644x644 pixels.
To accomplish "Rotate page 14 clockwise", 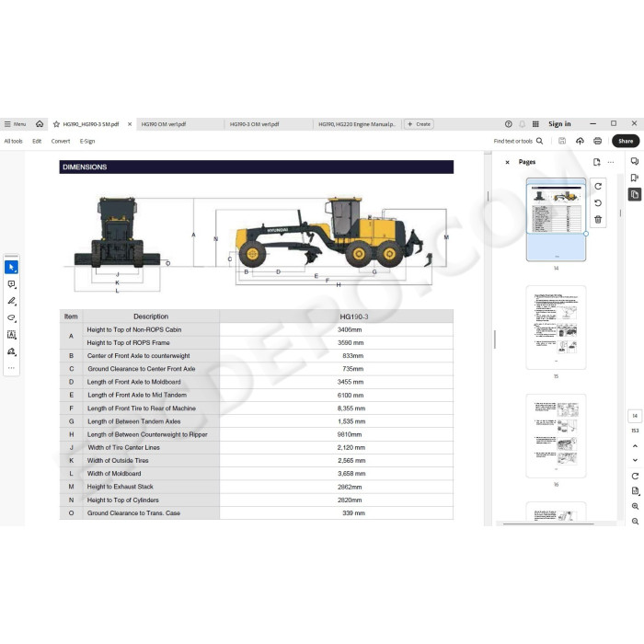I will coord(598,187).
